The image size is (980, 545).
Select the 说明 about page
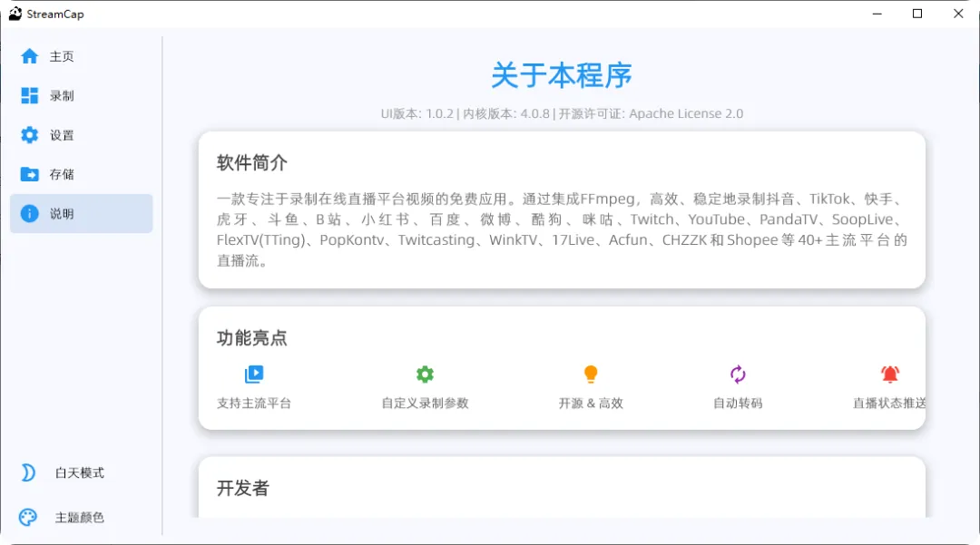coord(82,213)
